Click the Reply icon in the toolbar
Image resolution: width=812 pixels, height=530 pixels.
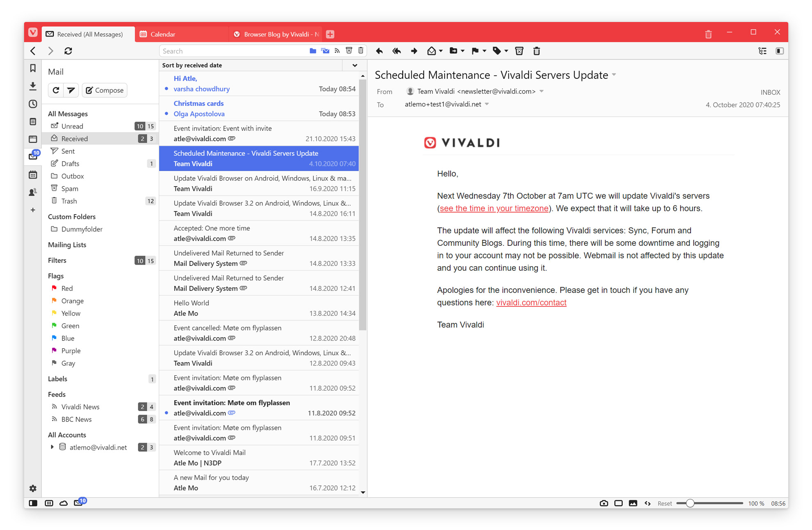[x=379, y=51]
